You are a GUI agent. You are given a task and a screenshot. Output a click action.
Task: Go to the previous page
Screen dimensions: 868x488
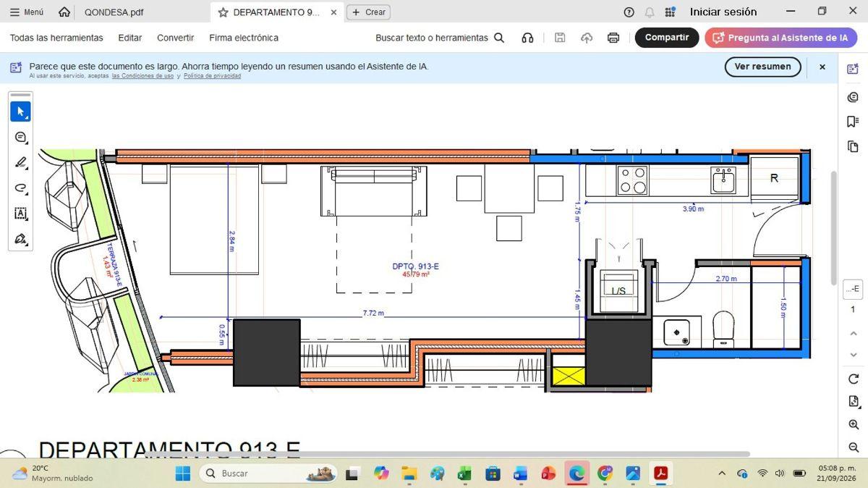coord(854,333)
